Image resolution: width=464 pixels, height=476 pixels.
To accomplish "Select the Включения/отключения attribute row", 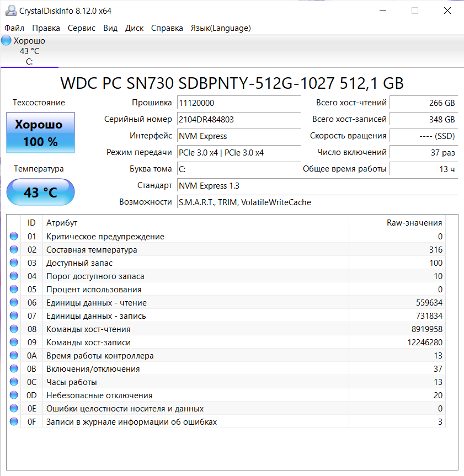I will 226,368.
